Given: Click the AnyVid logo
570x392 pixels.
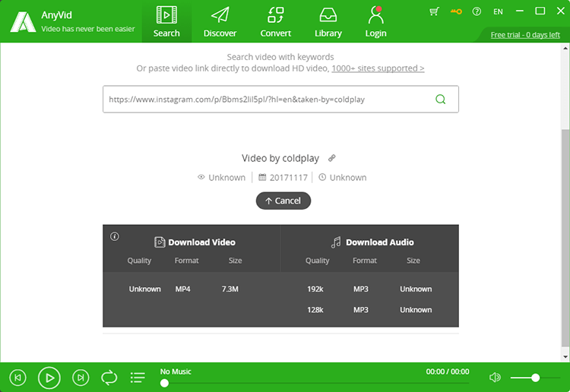Looking at the screenshot, I should pyautogui.click(x=23, y=22).
